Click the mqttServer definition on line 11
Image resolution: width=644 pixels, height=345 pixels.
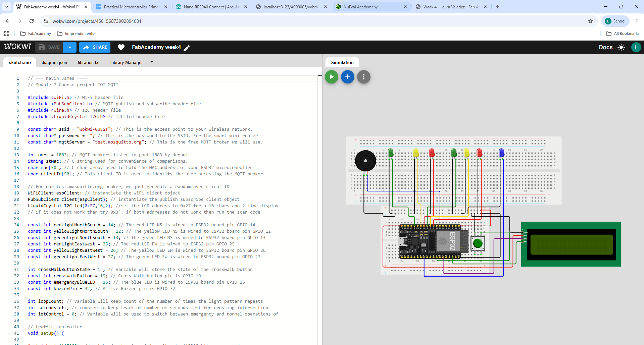pos(145,142)
